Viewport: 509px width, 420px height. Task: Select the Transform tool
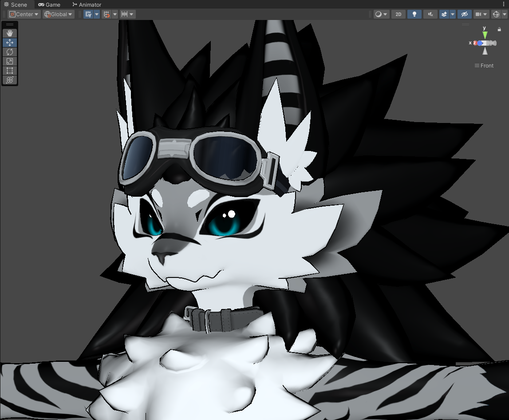click(x=10, y=80)
